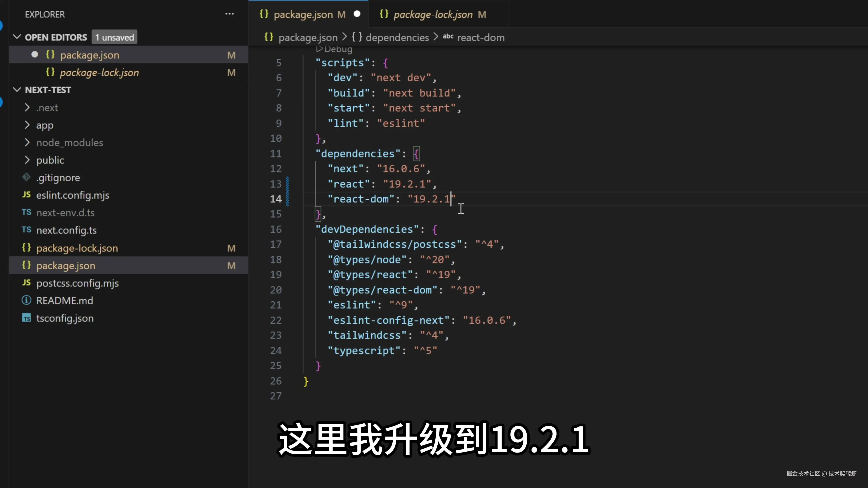Image resolution: width=868 pixels, height=488 pixels.
Task: Click the JS icon of postcss.config.mjs
Action: 26,283
